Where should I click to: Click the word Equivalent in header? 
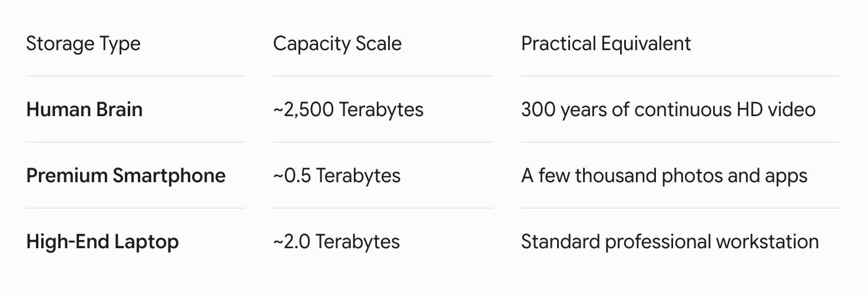pyautogui.click(x=646, y=44)
